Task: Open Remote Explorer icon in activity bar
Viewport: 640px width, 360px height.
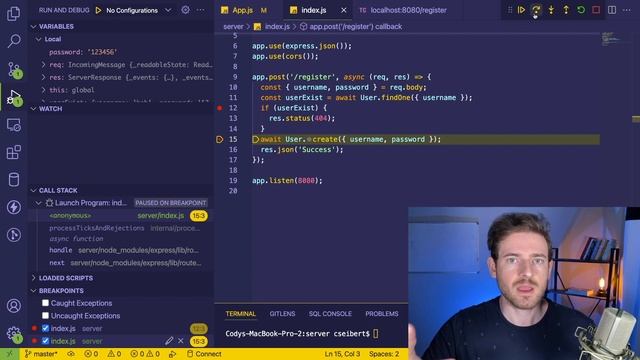Action: coord(13,125)
